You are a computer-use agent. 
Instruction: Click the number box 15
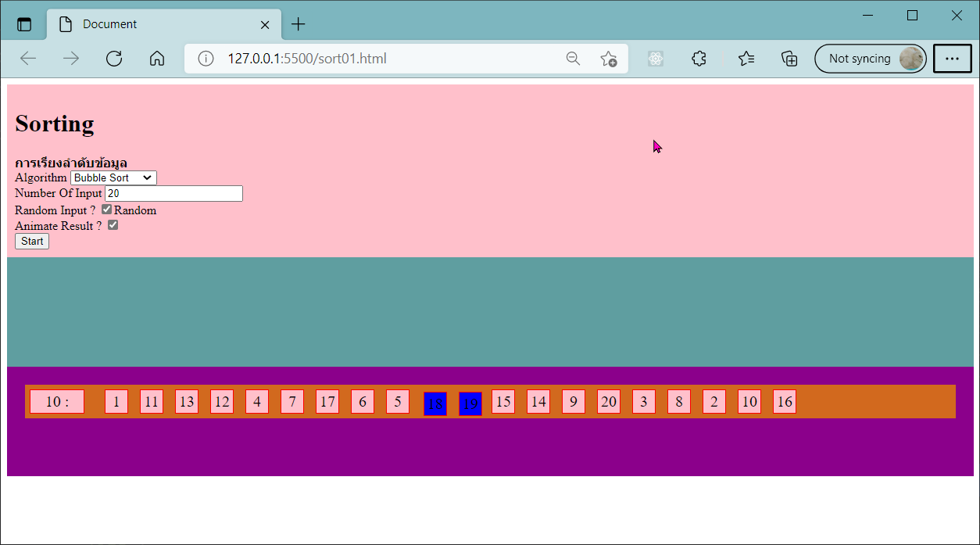point(503,402)
